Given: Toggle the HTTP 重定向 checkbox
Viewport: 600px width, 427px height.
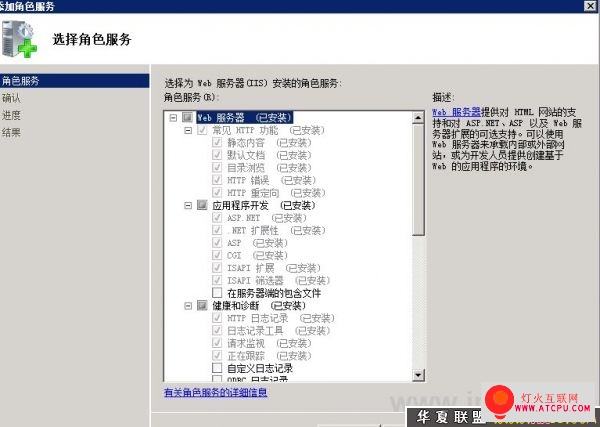Looking at the screenshot, I should 217,192.
